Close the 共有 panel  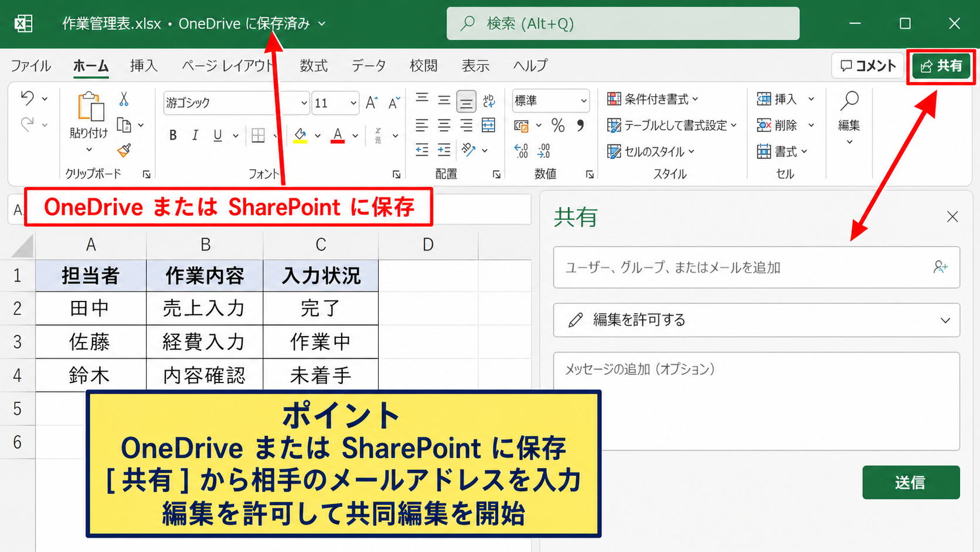pos(952,217)
